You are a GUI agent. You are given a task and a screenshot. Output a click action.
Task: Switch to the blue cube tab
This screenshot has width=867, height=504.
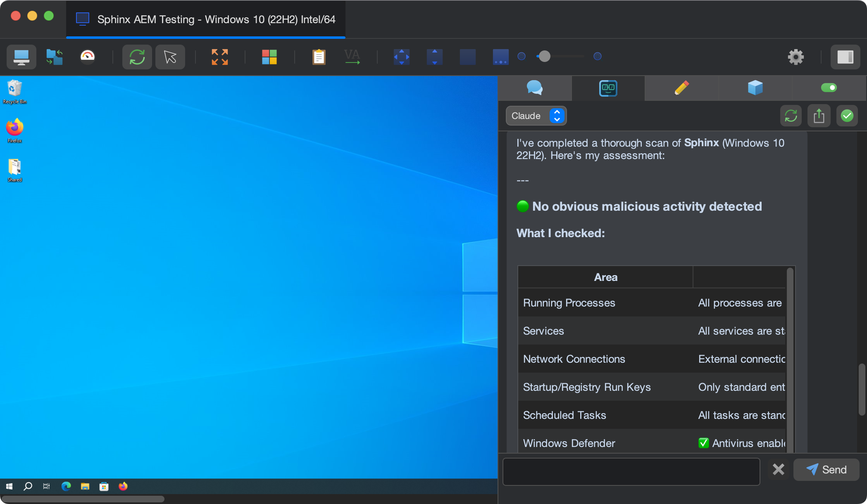(x=755, y=88)
